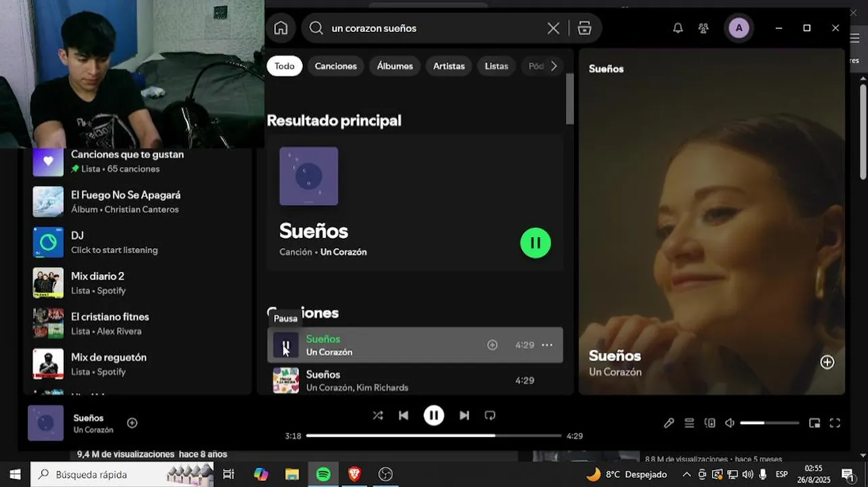868x487 pixels.
Task: Toggle lyrics microphone icon
Action: [x=669, y=423]
